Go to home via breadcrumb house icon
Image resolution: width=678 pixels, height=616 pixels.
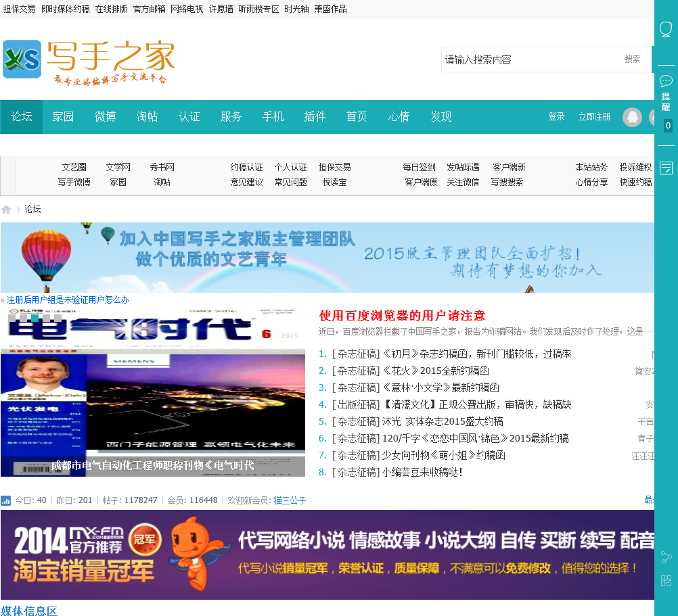6,210
